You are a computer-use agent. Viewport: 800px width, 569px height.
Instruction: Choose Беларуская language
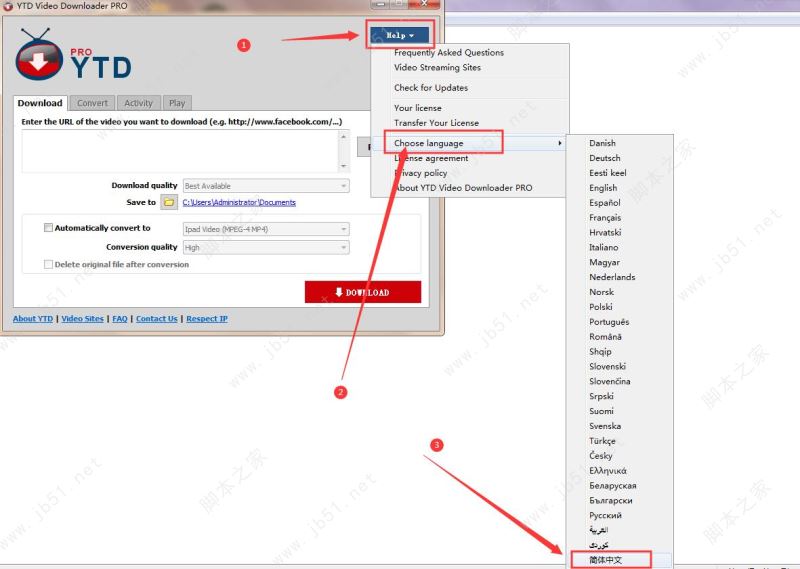pyautogui.click(x=619, y=485)
